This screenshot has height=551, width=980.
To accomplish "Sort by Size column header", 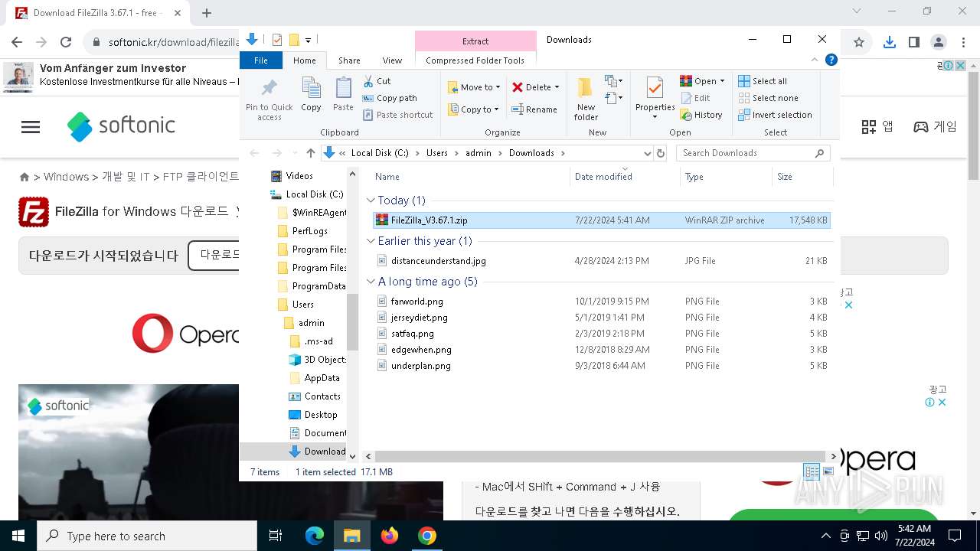I will coord(802,177).
